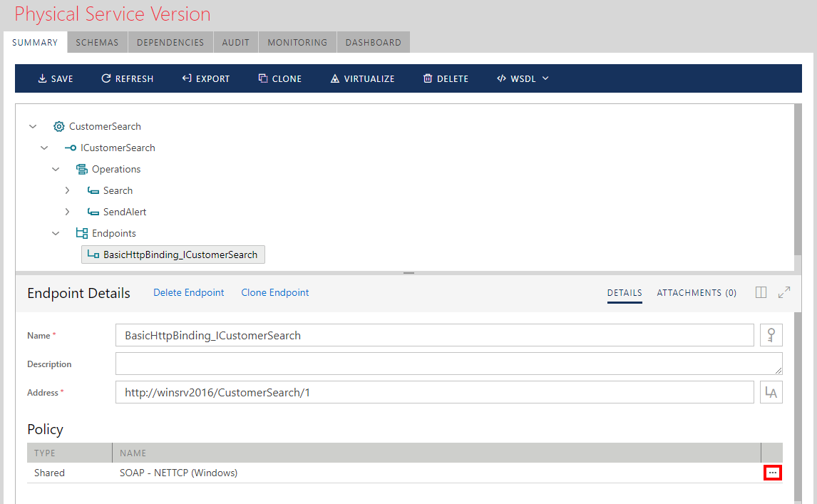Click Export in the toolbar
The width and height of the screenshot is (817, 504).
click(x=206, y=78)
